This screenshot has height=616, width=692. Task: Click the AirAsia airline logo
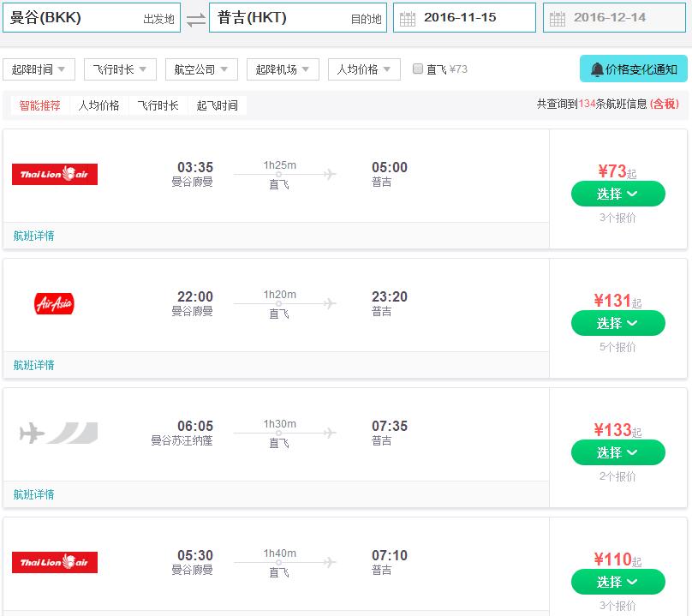pos(54,304)
